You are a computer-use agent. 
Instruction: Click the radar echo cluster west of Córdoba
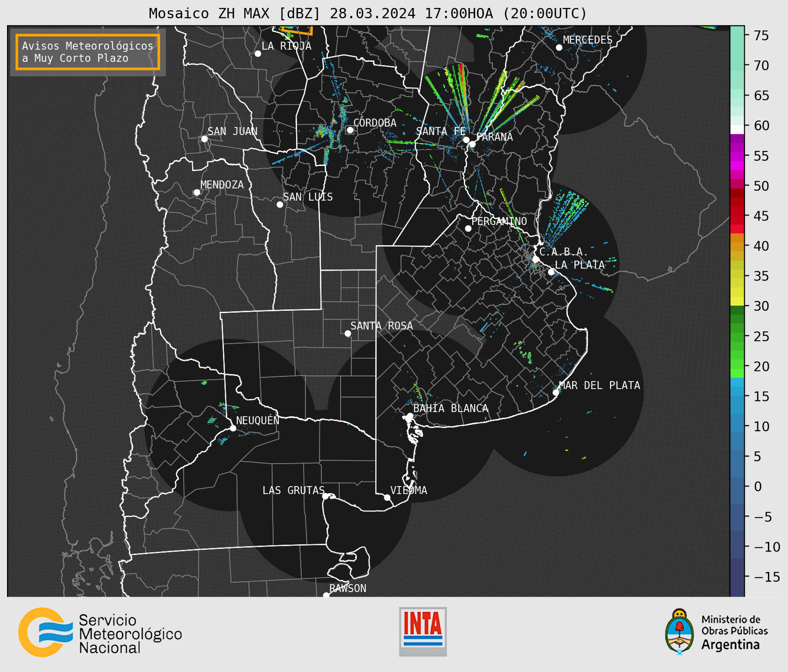coord(321,132)
